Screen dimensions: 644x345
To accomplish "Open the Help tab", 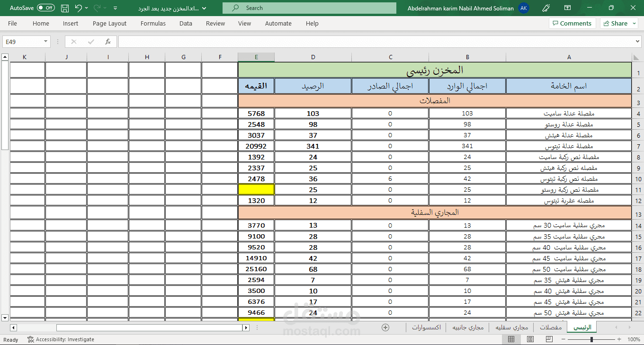I will click(x=312, y=23).
